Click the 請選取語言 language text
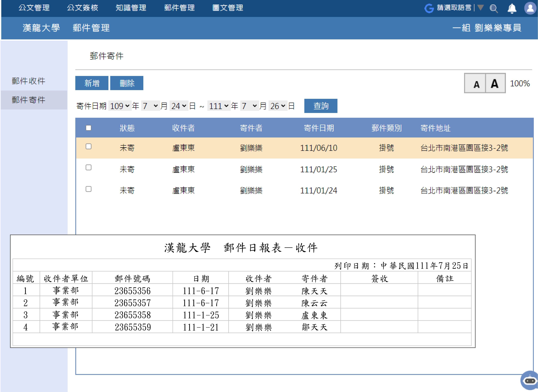 [454, 8]
